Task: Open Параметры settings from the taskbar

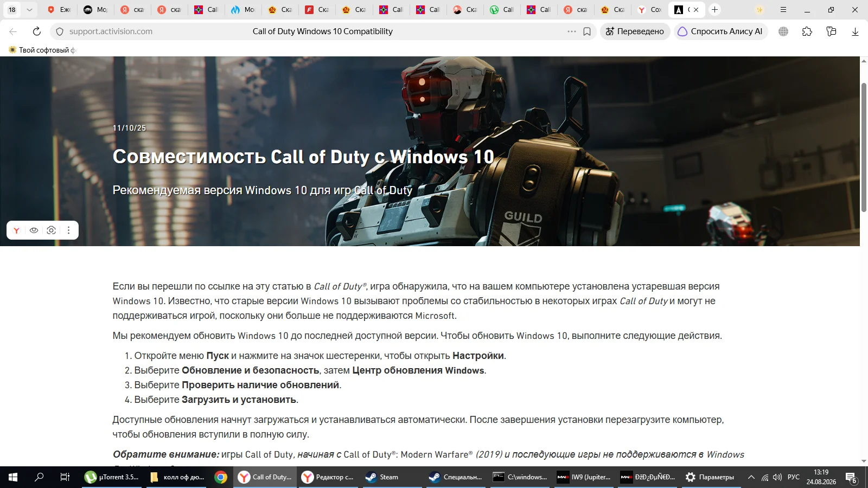Action: (x=711, y=477)
